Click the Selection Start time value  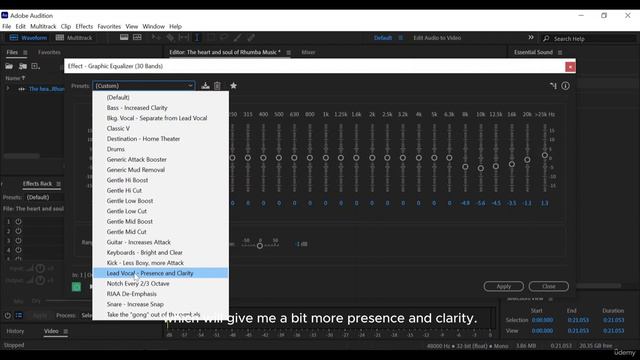point(542,320)
